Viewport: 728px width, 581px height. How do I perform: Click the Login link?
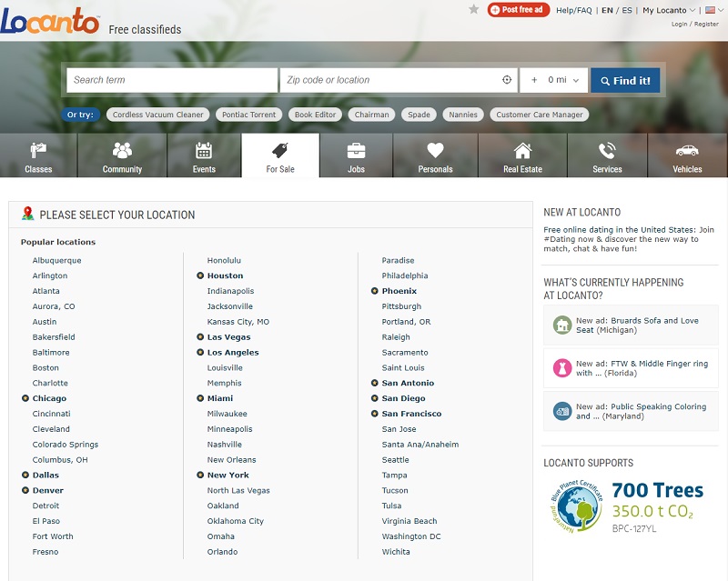pos(679,24)
